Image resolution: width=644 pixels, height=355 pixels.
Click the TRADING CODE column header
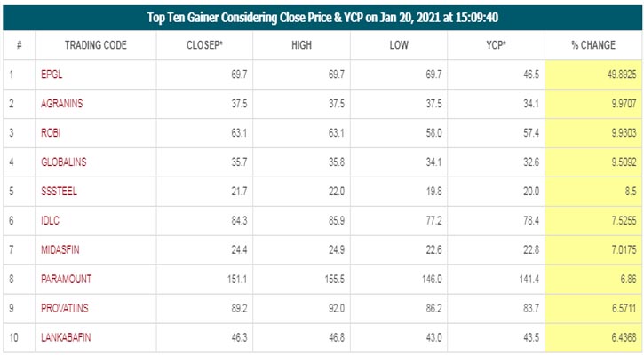click(96, 44)
